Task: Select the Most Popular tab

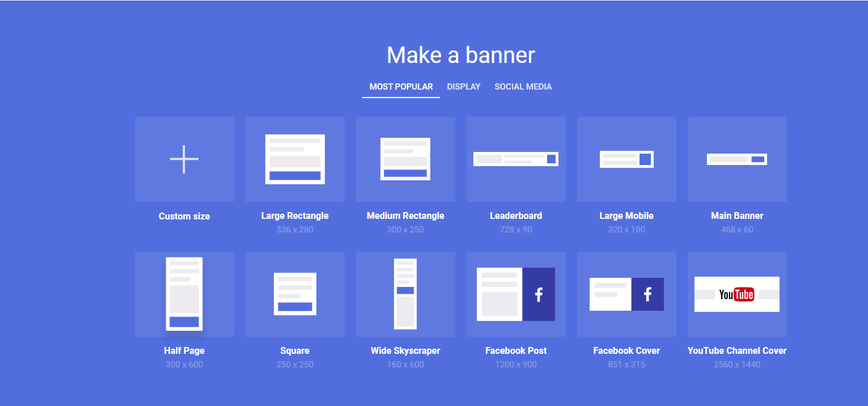Action: point(401,87)
